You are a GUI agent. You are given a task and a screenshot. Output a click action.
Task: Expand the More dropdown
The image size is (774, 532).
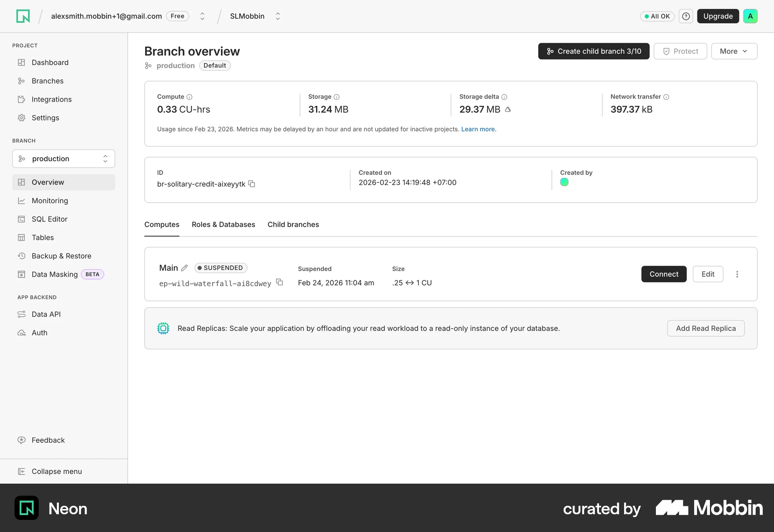734,51
